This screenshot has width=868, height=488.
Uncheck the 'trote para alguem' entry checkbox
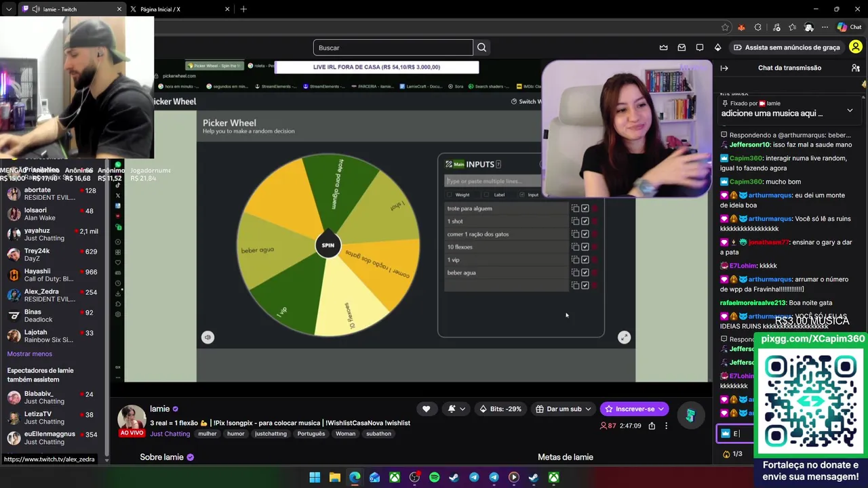(x=585, y=208)
